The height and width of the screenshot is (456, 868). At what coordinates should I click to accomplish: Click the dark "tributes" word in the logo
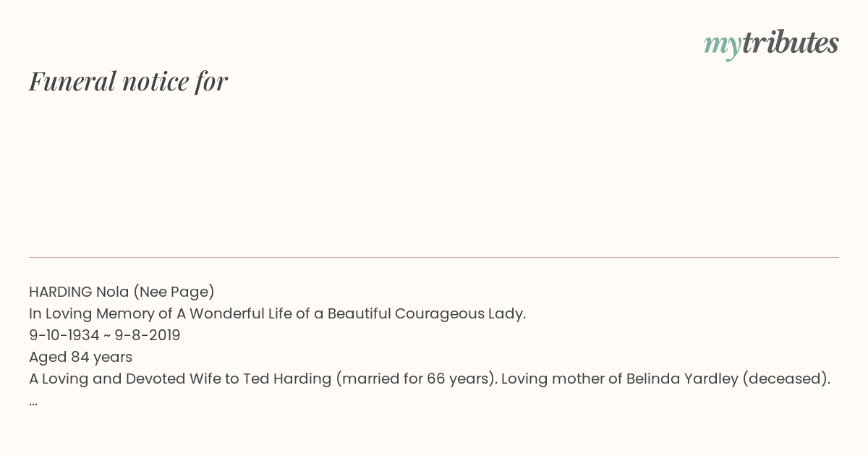(x=791, y=43)
